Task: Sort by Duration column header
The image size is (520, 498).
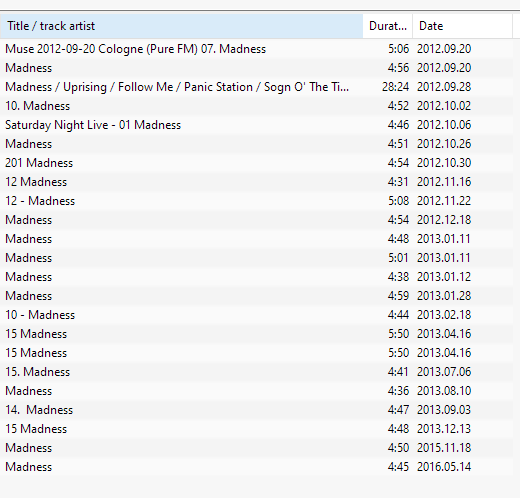Action: point(388,26)
